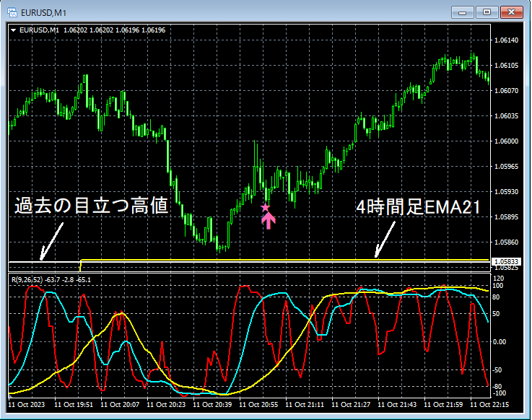Click the 1.05930 price scale value

coord(506,192)
